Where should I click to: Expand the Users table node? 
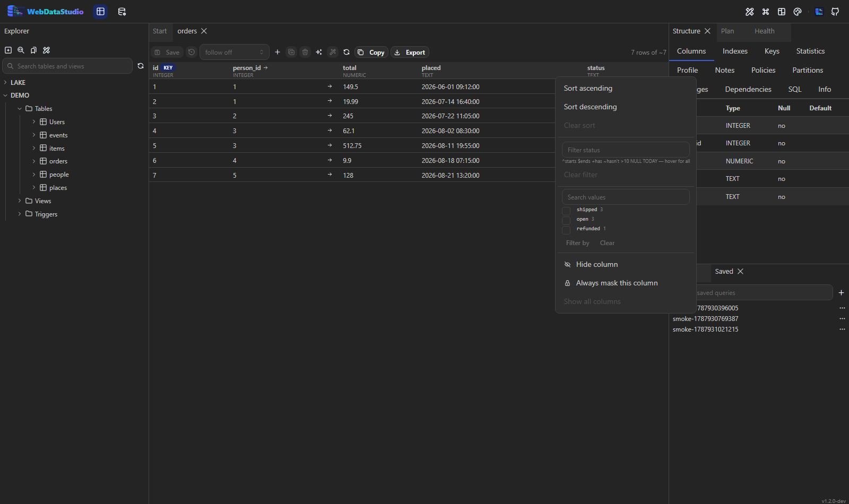[34, 121]
